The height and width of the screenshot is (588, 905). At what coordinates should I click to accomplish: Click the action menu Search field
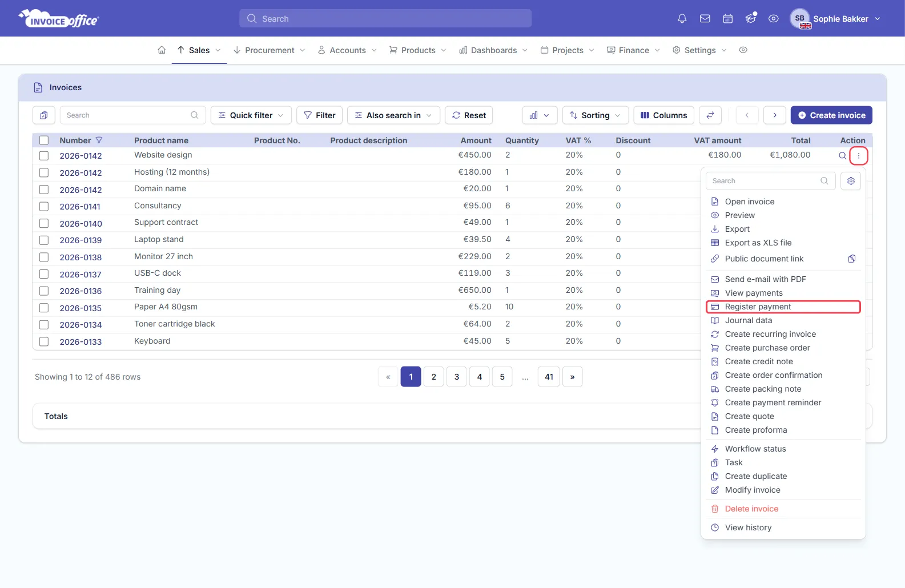(x=771, y=181)
